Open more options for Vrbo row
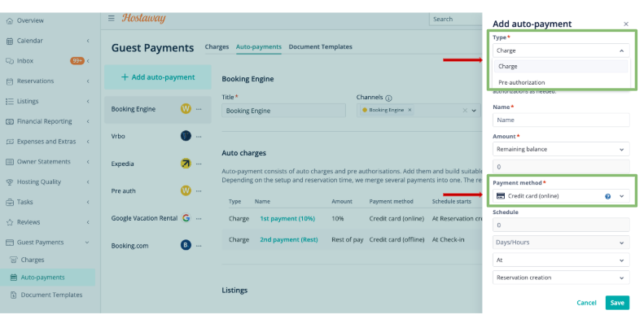The height and width of the screenshot is (328, 644). [x=199, y=136]
